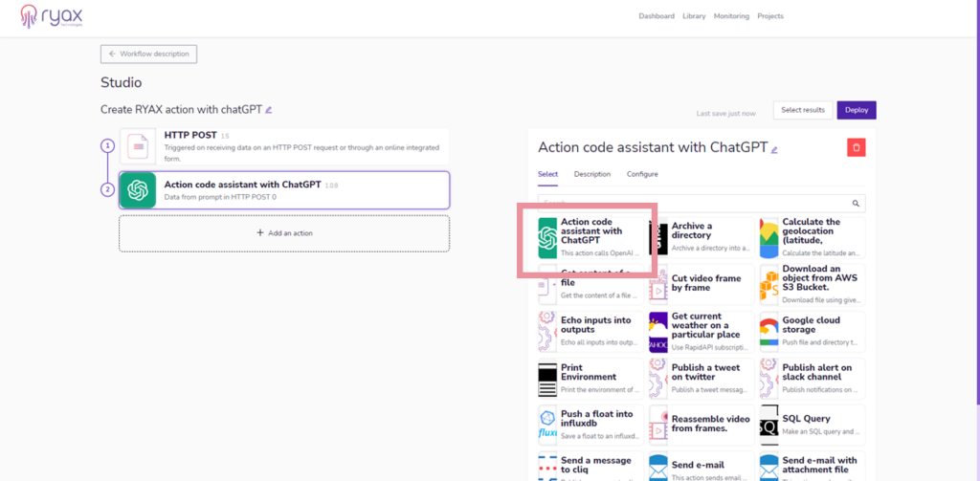
Task: Click the ChatGPT icon in workflow step 2
Action: pyautogui.click(x=138, y=190)
